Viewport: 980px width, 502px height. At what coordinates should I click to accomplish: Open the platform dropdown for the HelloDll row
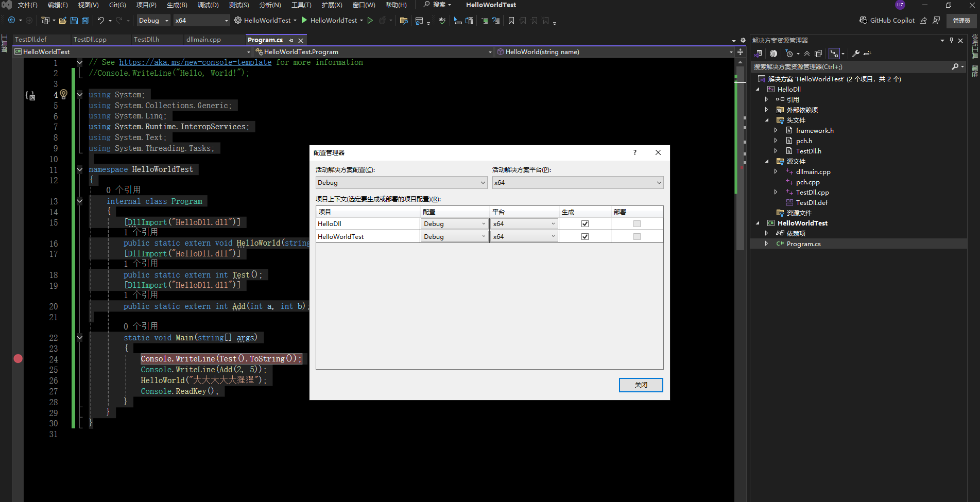point(524,224)
